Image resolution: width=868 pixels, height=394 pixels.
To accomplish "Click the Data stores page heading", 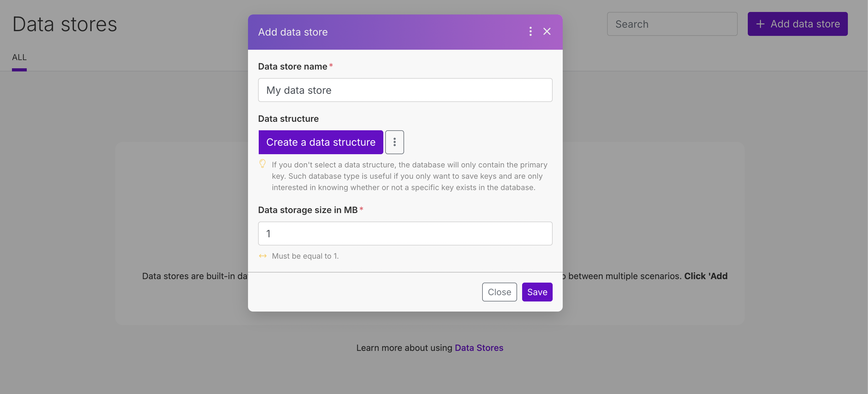I will 65,24.
